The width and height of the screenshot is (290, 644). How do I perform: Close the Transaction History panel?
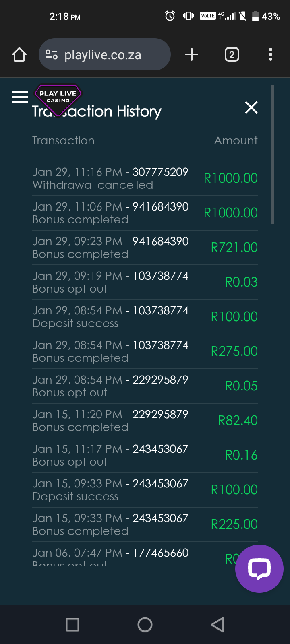pyautogui.click(x=251, y=107)
